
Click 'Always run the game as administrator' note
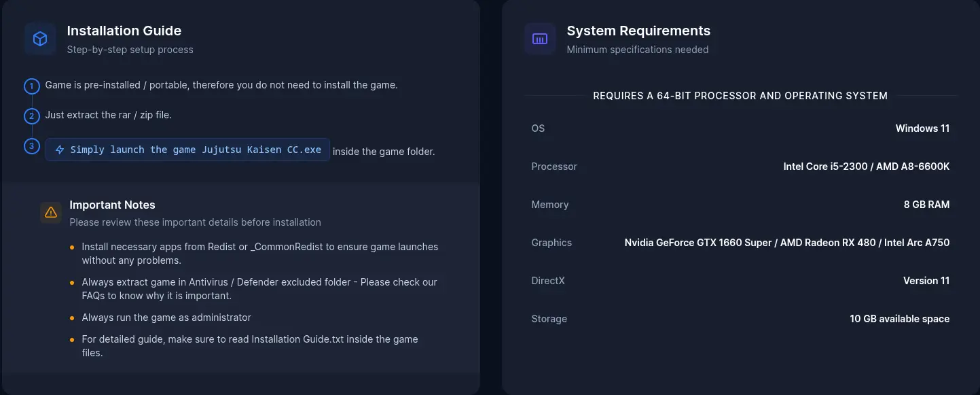click(x=166, y=317)
